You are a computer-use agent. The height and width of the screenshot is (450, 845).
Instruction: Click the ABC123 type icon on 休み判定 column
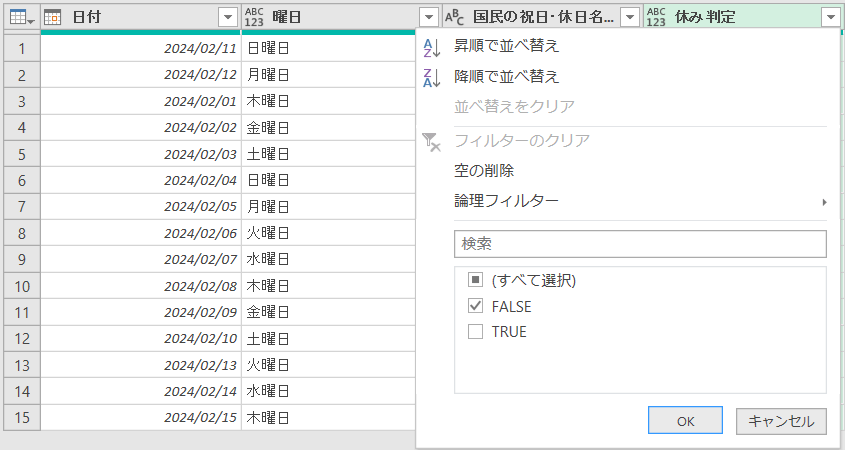pos(656,17)
